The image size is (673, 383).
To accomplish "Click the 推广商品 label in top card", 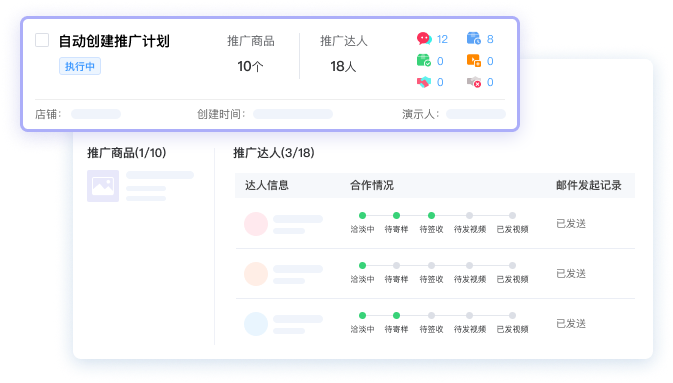I will coord(251,41).
